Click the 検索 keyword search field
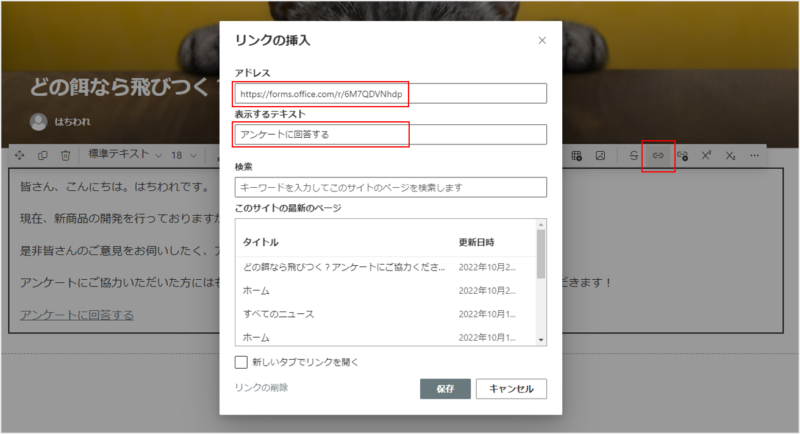This screenshot has height=434, width=800. (x=390, y=187)
